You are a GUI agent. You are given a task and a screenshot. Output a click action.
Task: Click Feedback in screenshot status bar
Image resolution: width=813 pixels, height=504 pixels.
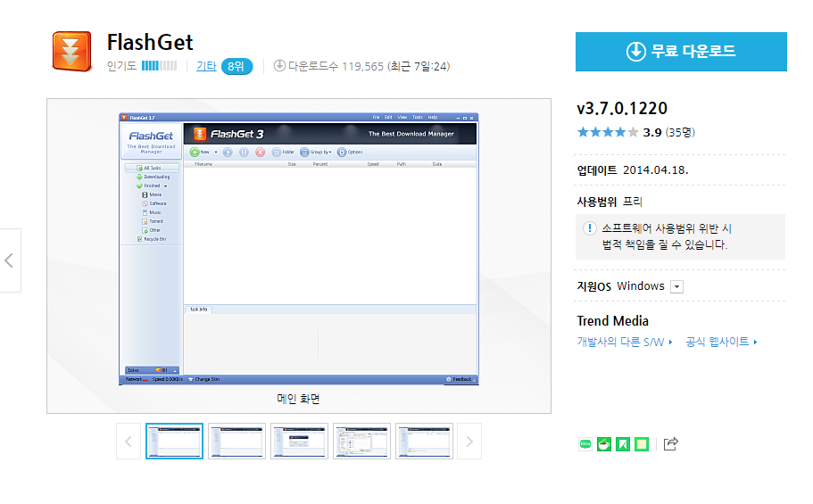tap(460, 379)
